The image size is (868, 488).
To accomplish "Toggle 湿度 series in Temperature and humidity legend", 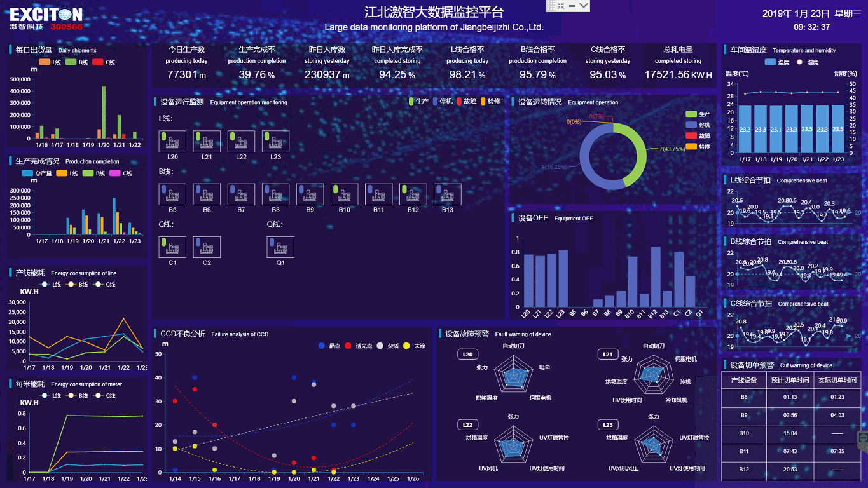I will coord(808,62).
